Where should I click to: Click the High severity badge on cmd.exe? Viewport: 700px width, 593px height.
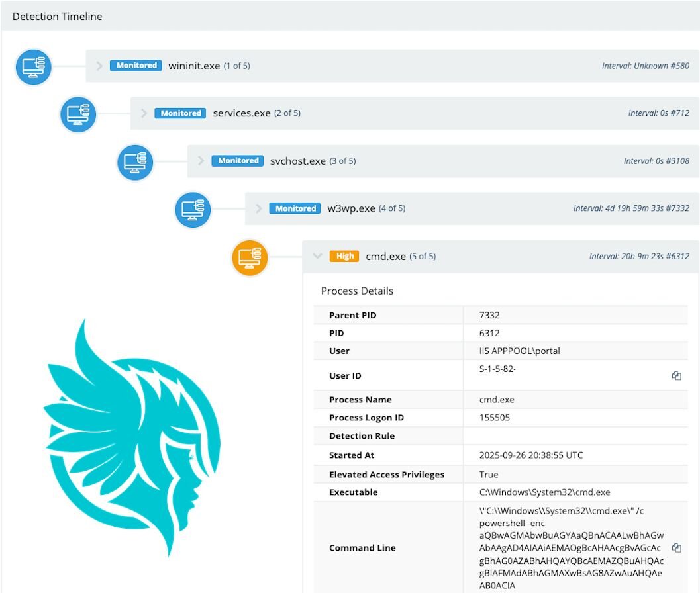pos(344,256)
